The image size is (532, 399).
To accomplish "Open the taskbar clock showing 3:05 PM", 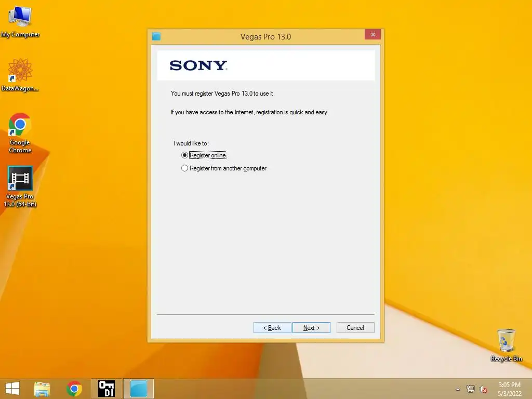I will coord(509,389).
